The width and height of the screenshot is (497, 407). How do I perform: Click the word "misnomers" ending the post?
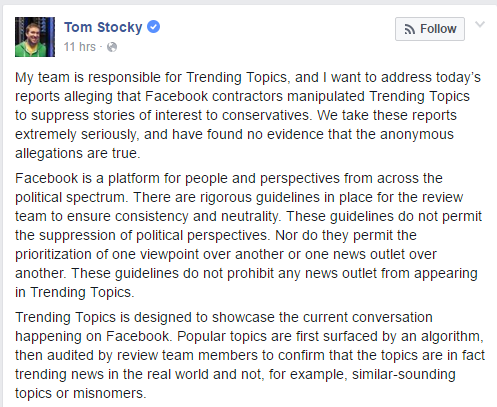coord(110,393)
